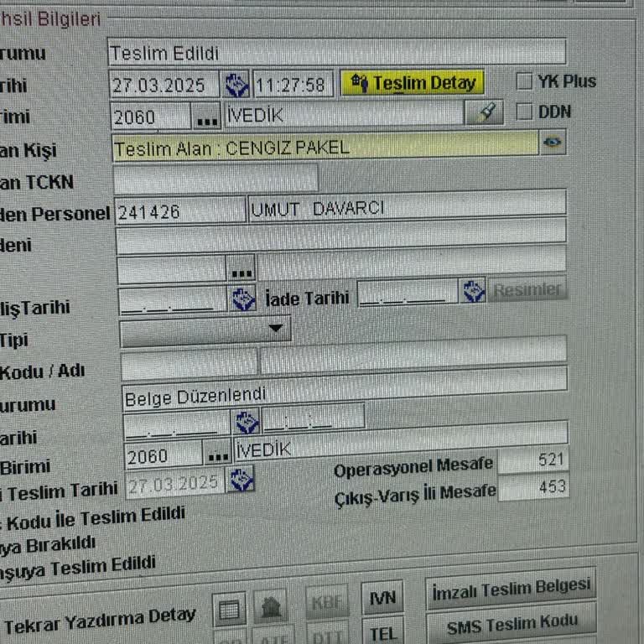Open calendar icon below Belge Düzenlendi field
644x644 pixels.
[x=246, y=422]
